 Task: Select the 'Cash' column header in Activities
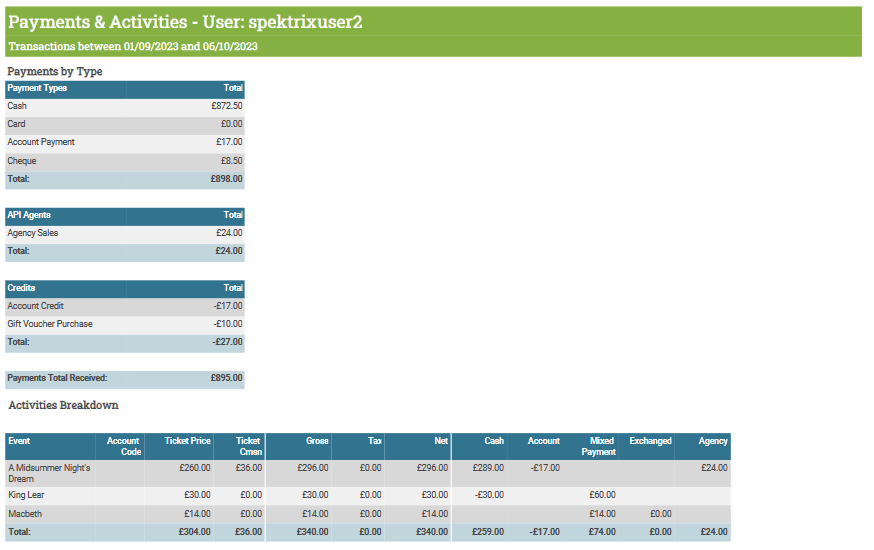(494, 441)
